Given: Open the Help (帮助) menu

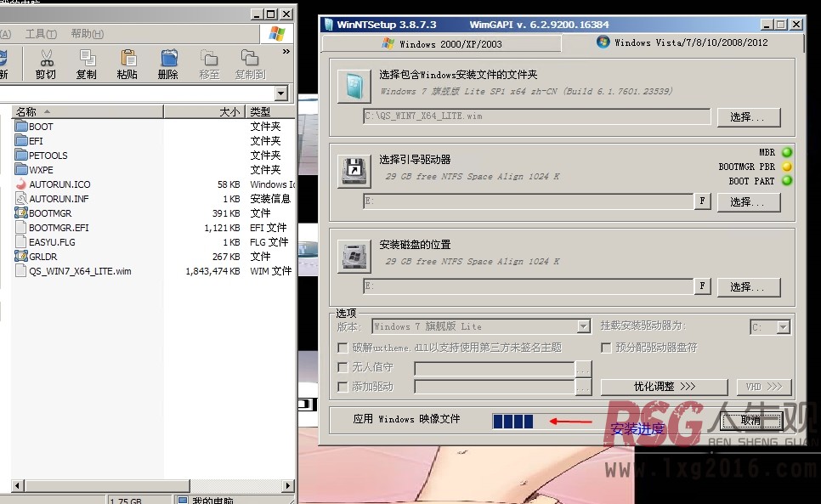Looking at the screenshot, I should [87, 34].
